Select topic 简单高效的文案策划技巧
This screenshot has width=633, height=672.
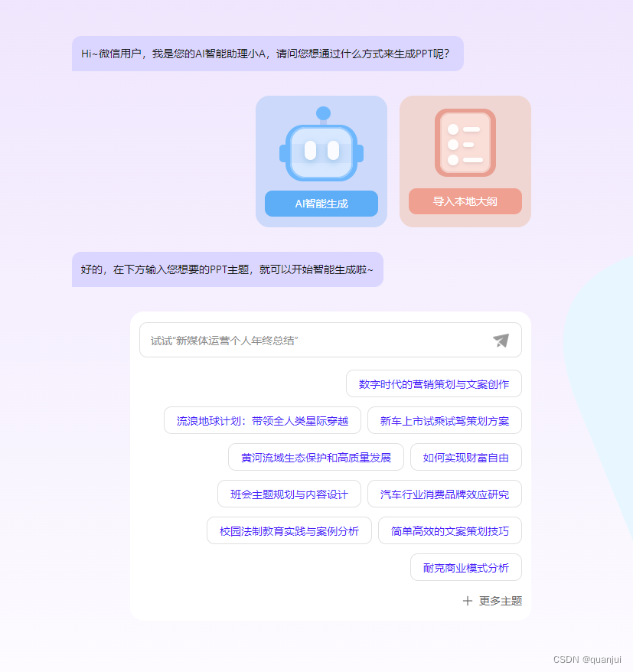click(x=450, y=531)
